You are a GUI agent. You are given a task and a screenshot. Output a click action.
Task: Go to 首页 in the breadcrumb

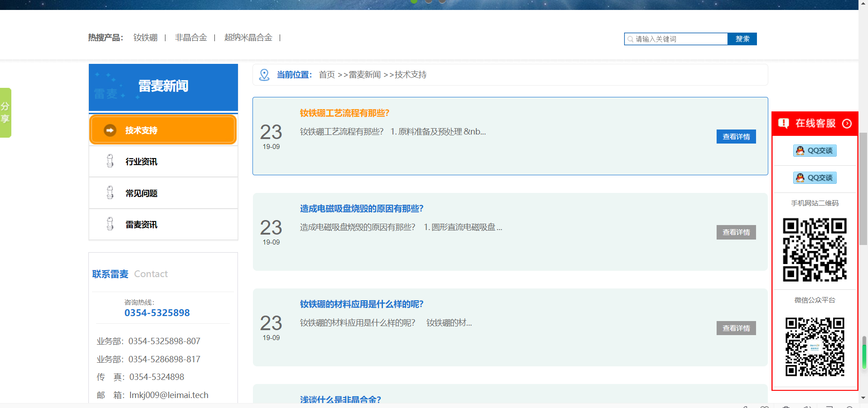coord(327,75)
